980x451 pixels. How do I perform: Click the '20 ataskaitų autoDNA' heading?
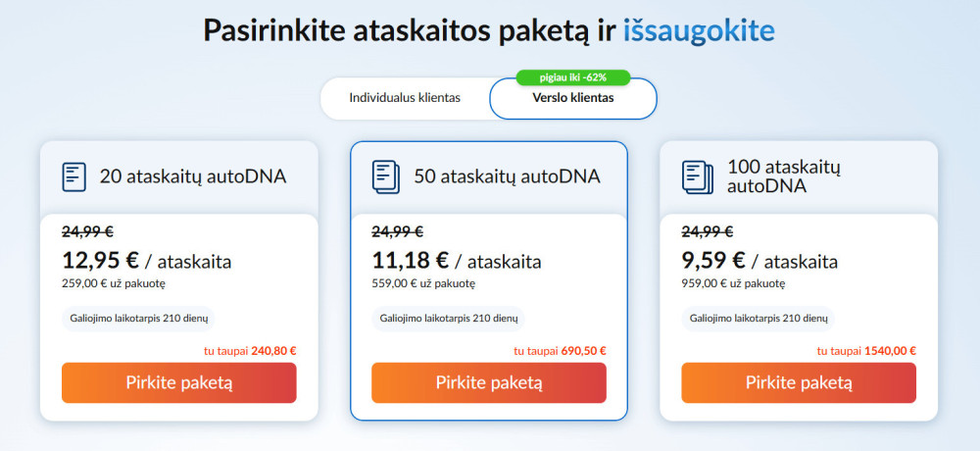pyautogui.click(x=193, y=177)
